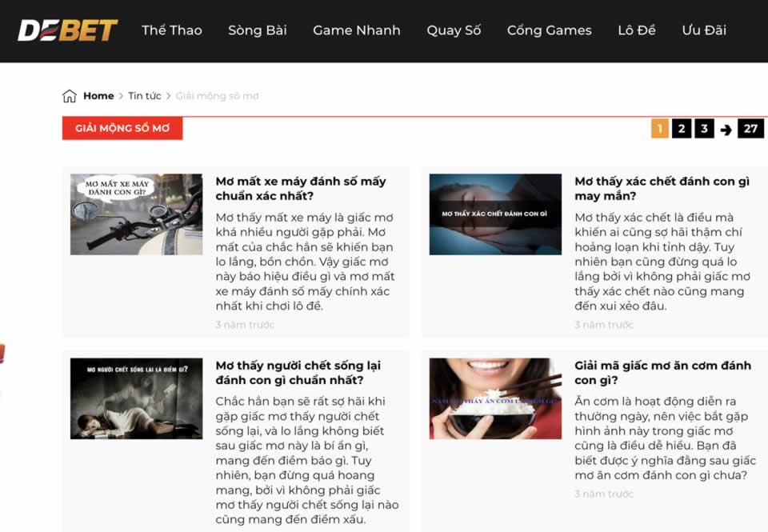Open the motorbike article thumbnail image

135,214
